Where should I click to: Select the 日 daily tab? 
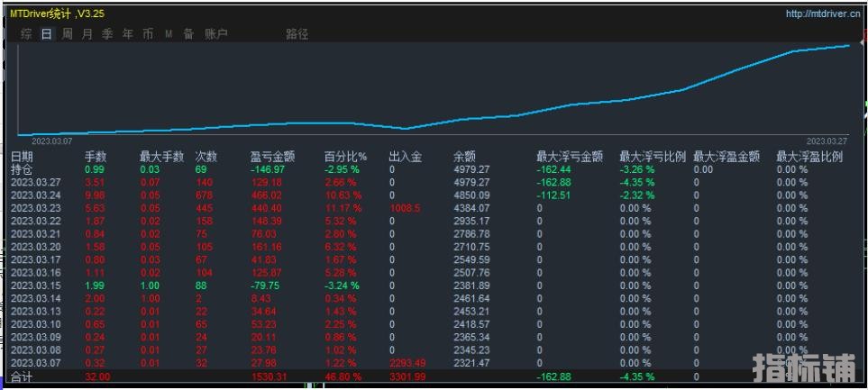click(x=47, y=34)
